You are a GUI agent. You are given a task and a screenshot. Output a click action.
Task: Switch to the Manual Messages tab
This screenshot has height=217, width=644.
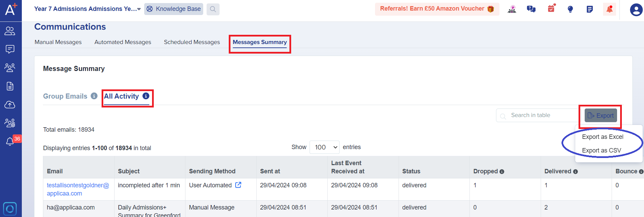[x=58, y=42]
